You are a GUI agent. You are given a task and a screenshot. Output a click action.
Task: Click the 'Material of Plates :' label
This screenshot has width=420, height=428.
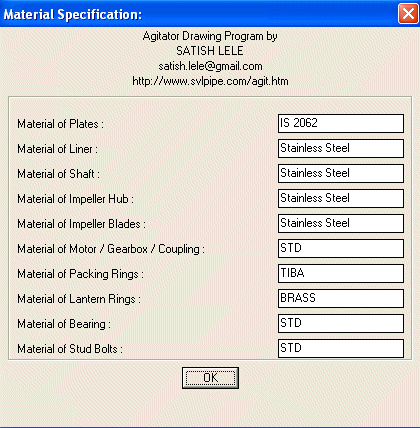pyautogui.click(x=60, y=124)
